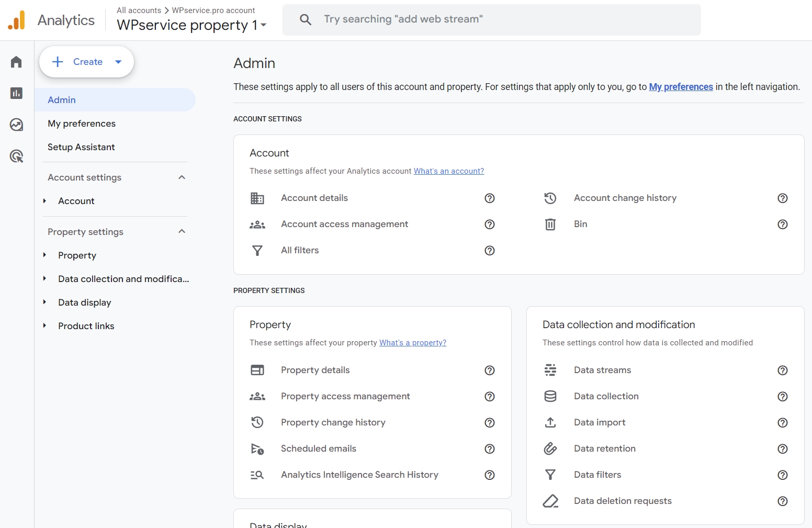Screen dimensions: 812x528
Task: Expand the Account tree item arrow
Action: click(44, 201)
